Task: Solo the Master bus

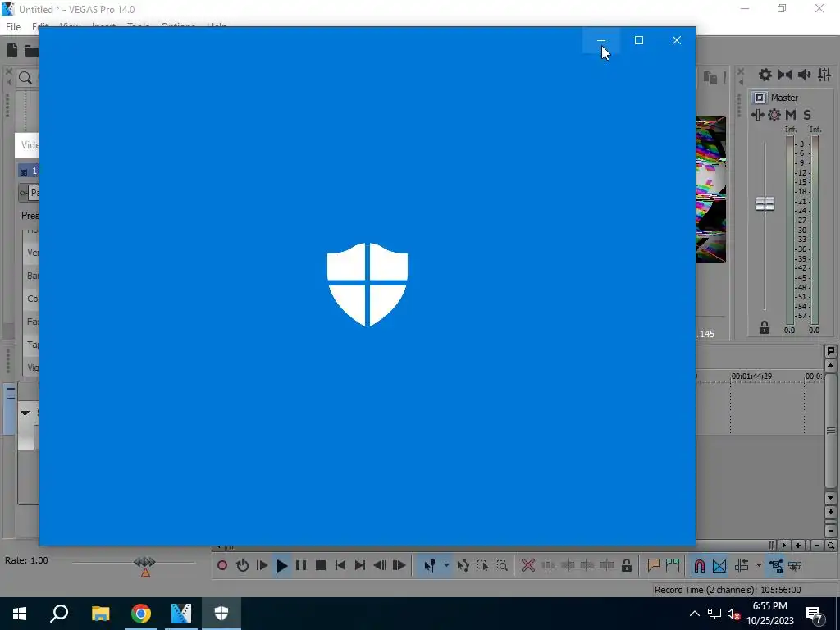Action: pyautogui.click(x=807, y=115)
